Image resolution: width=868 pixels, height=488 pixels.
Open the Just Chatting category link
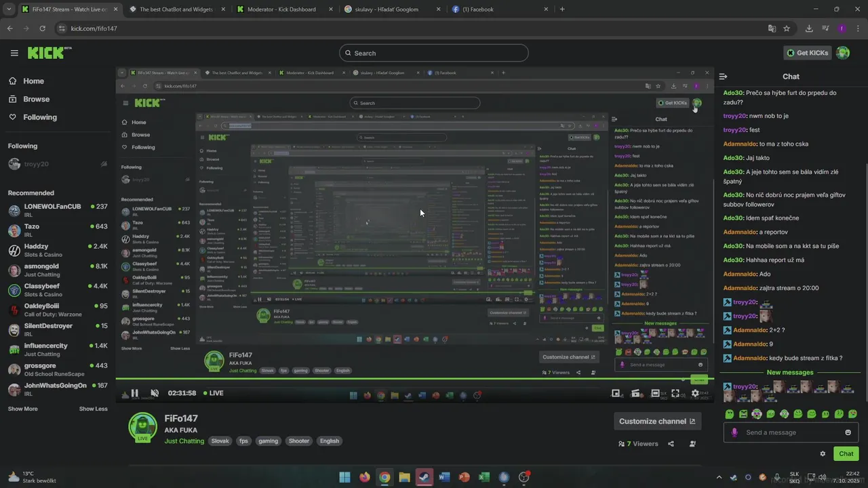pyautogui.click(x=184, y=441)
